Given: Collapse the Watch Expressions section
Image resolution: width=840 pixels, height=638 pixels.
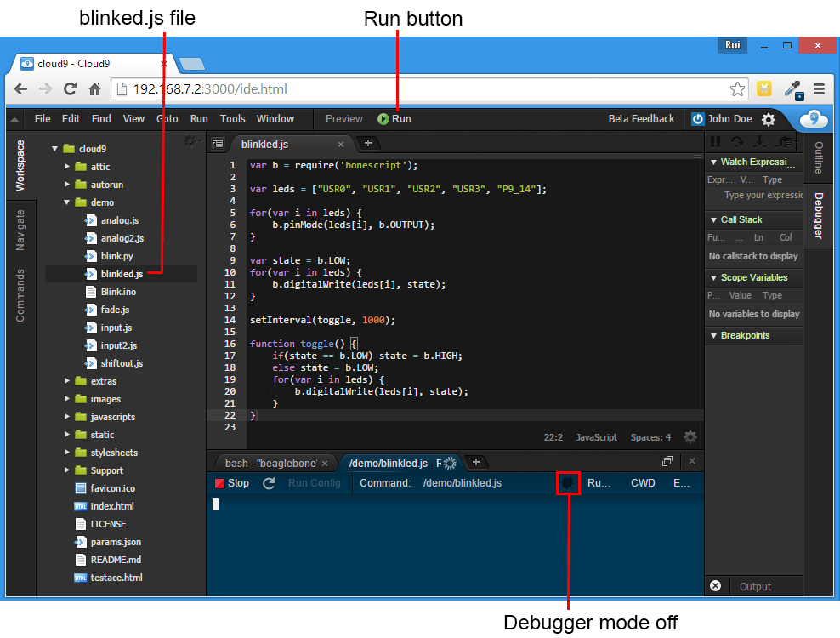Looking at the screenshot, I should 714,162.
